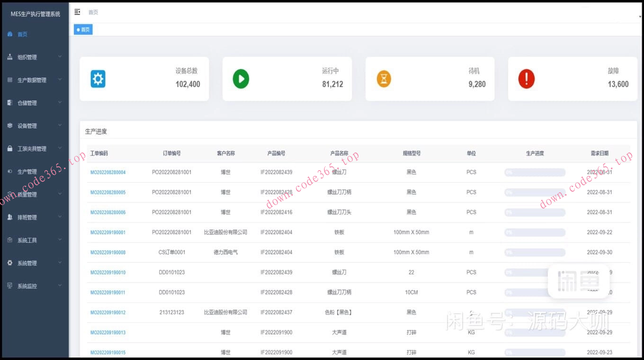Screen dimensions: 644x360
Task: Click the 系统工具 sidebar icon
Action: (10, 240)
